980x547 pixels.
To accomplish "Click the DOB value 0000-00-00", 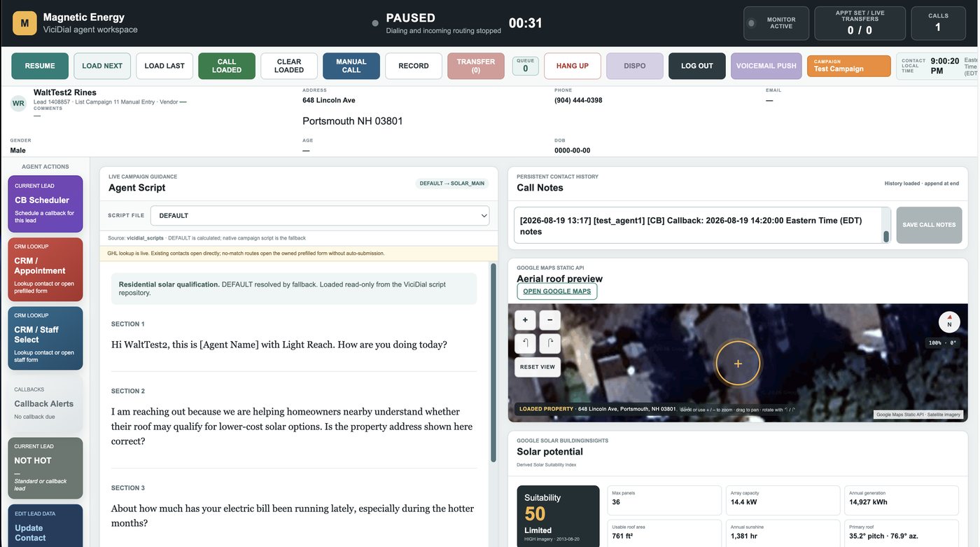I will point(572,151).
